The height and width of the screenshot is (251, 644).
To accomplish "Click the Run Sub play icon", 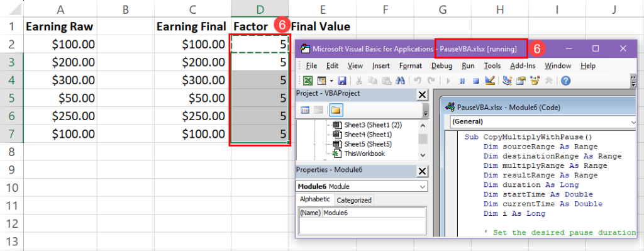I will [448, 81].
